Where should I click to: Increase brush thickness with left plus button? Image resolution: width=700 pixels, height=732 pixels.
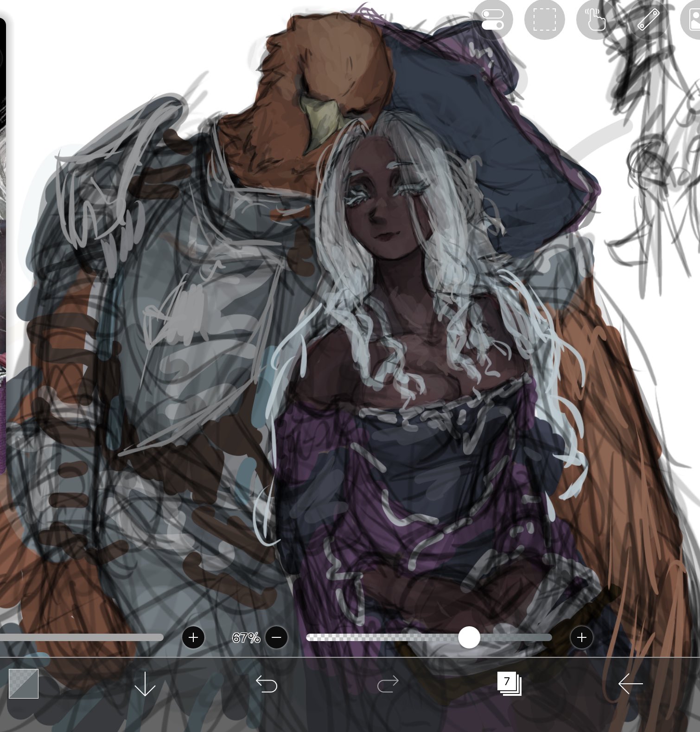click(193, 637)
